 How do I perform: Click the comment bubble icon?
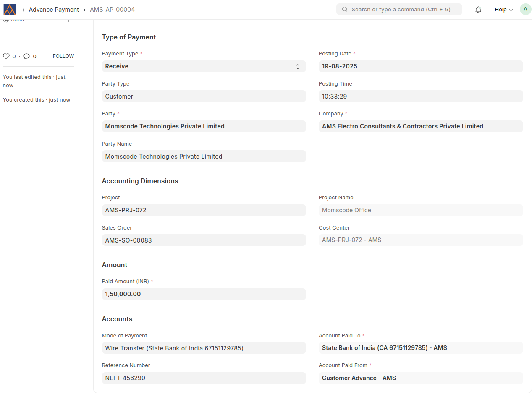click(26, 56)
